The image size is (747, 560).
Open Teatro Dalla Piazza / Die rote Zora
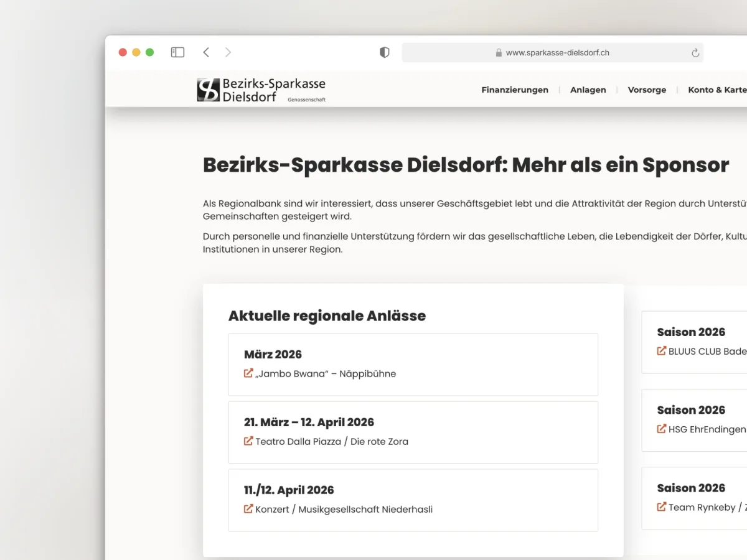pos(332,442)
